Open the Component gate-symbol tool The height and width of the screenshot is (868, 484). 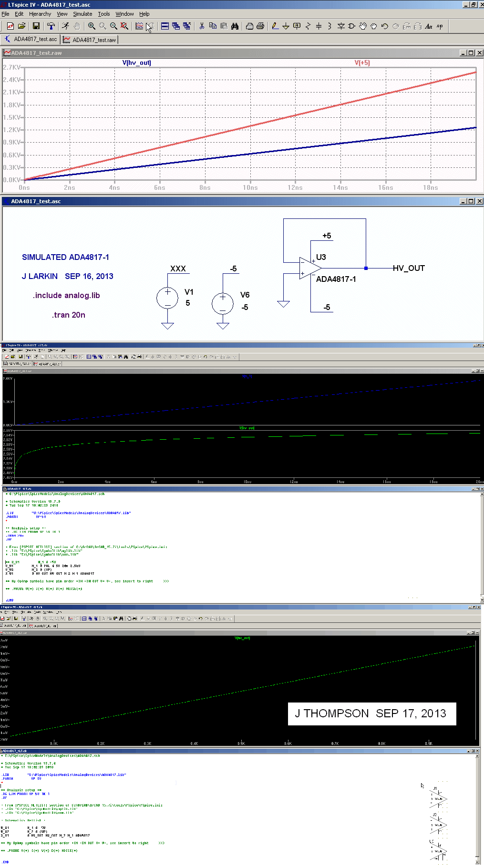(352, 26)
